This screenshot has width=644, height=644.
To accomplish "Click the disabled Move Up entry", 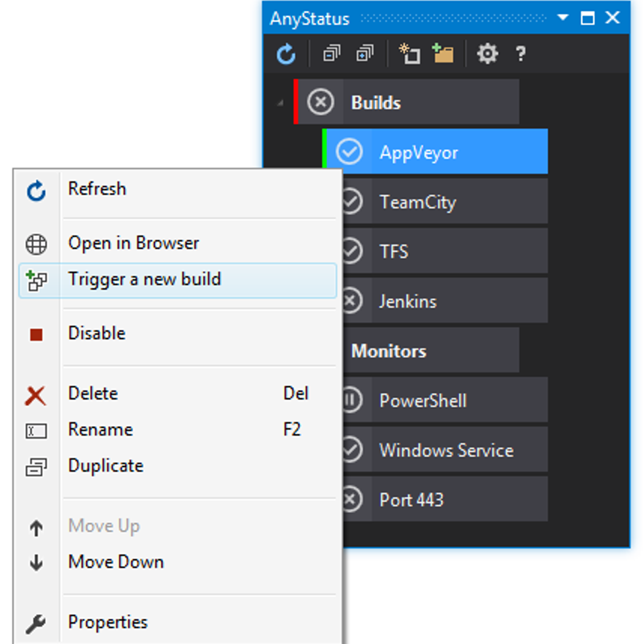I will (x=178, y=526).
